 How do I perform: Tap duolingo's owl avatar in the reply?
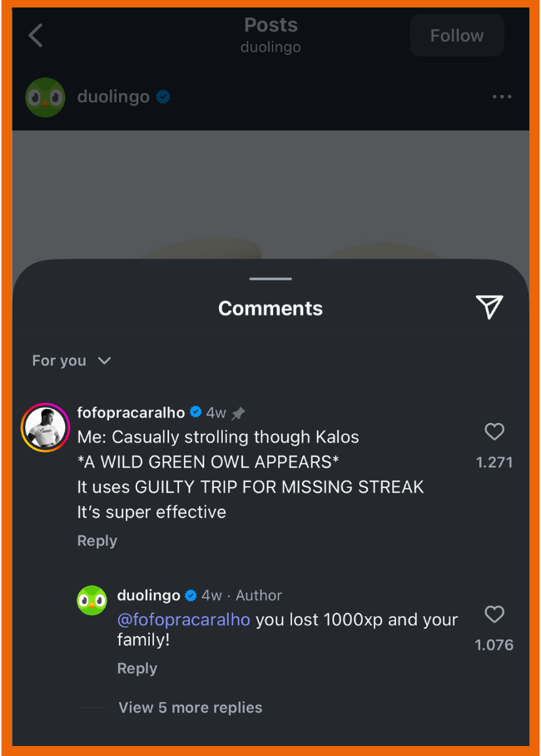click(x=92, y=600)
